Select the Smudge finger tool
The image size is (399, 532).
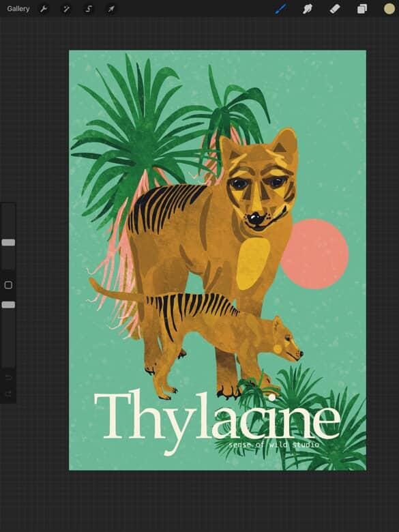308,9
